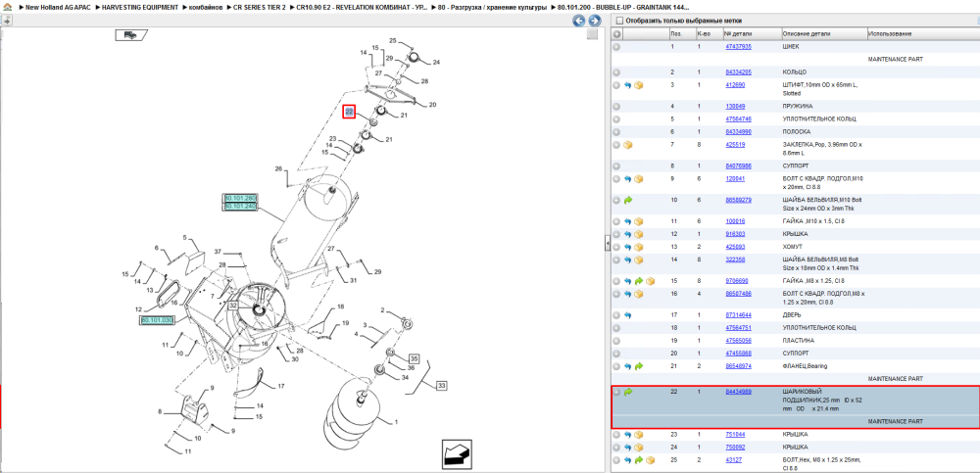The height and width of the screenshot is (473, 980).
Task: Open '80 - Разгрузка / хранение культуры' breadcrumb
Action: (493, 7)
